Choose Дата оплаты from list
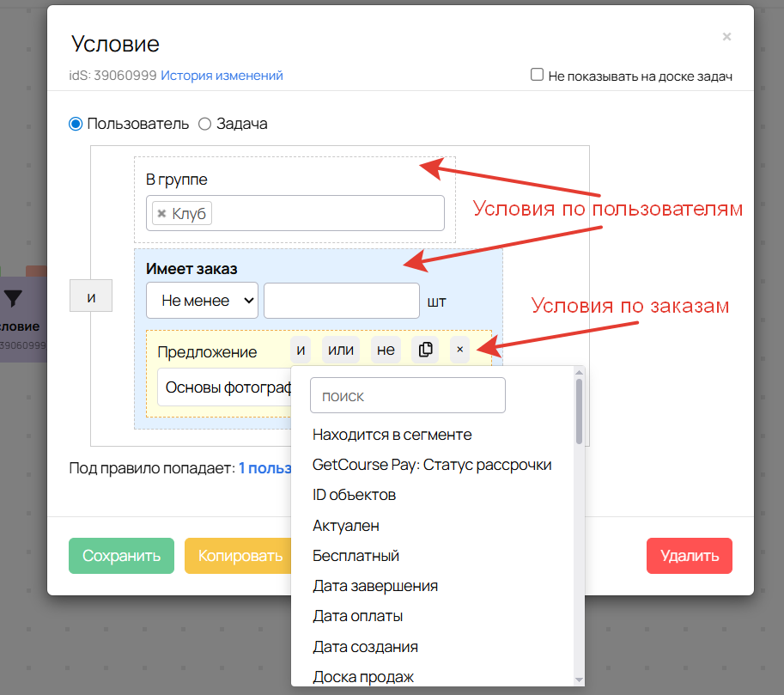Viewport: 784px width, 695px height. pyautogui.click(x=357, y=616)
